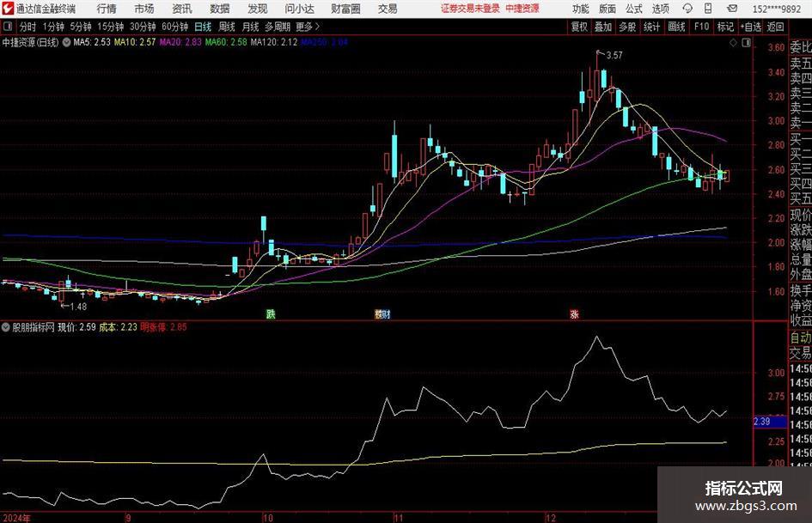Click the blue 2.39 axis value tag

coord(770,422)
